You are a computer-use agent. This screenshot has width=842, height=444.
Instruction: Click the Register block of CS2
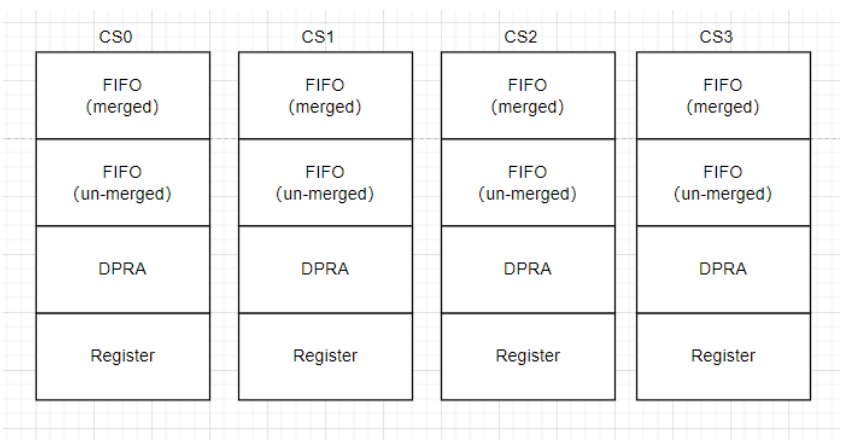[x=527, y=356]
